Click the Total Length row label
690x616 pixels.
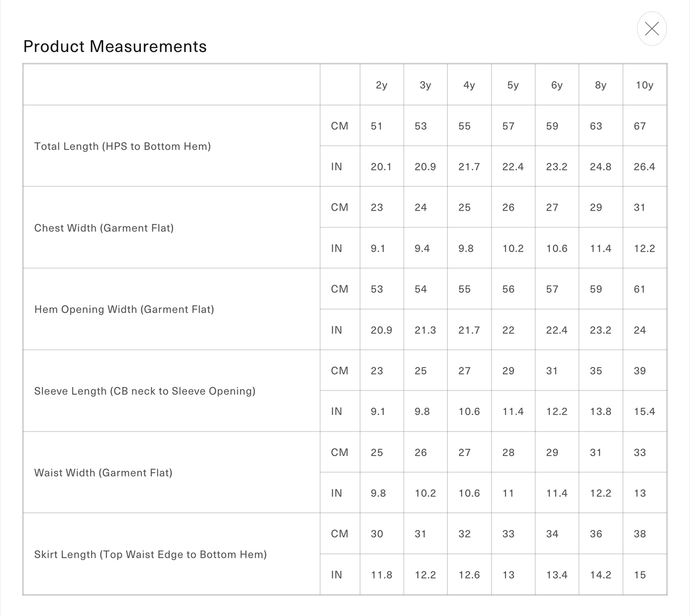[x=122, y=146]
